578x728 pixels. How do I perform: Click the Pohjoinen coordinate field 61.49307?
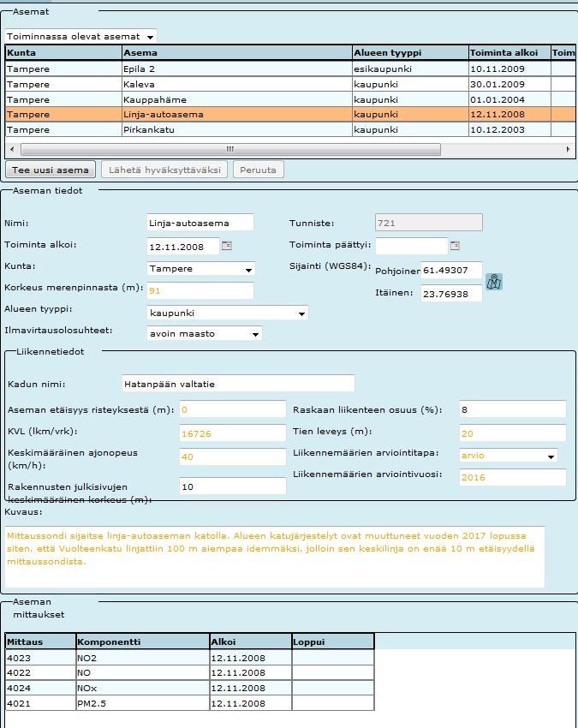pos(451,270)
